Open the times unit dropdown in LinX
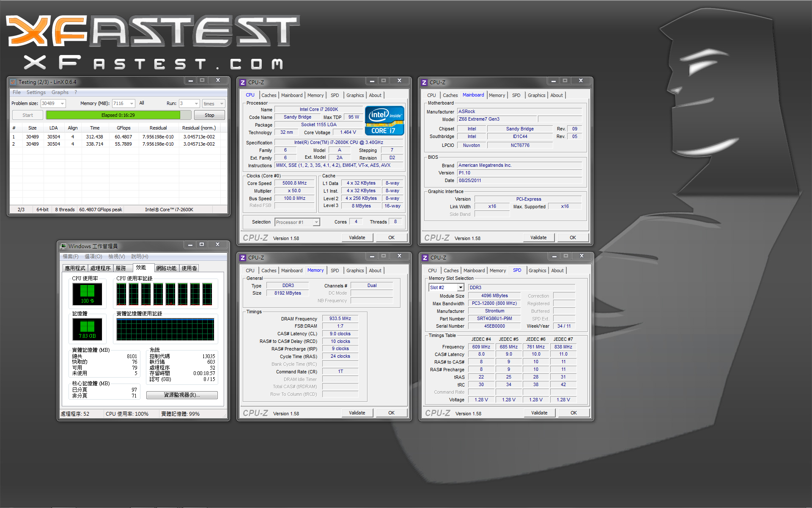Screen dimensions: 812x508 coord(222,104)
